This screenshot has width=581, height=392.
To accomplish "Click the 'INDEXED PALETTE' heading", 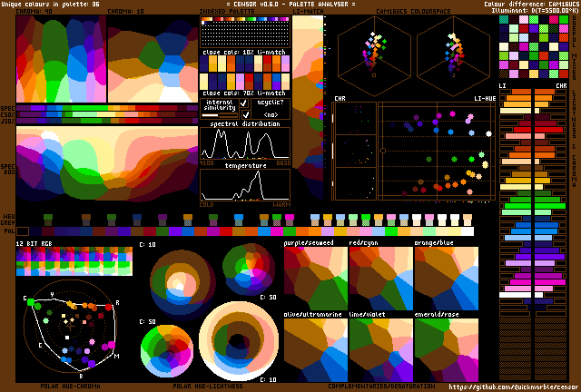I will pyautogui.click(x=226, y=12).
